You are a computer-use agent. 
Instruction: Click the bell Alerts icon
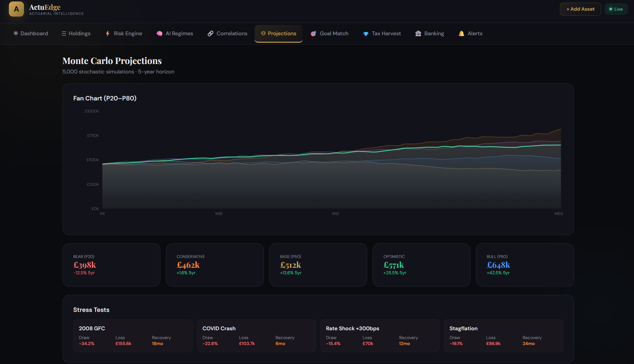click(461, 33)
